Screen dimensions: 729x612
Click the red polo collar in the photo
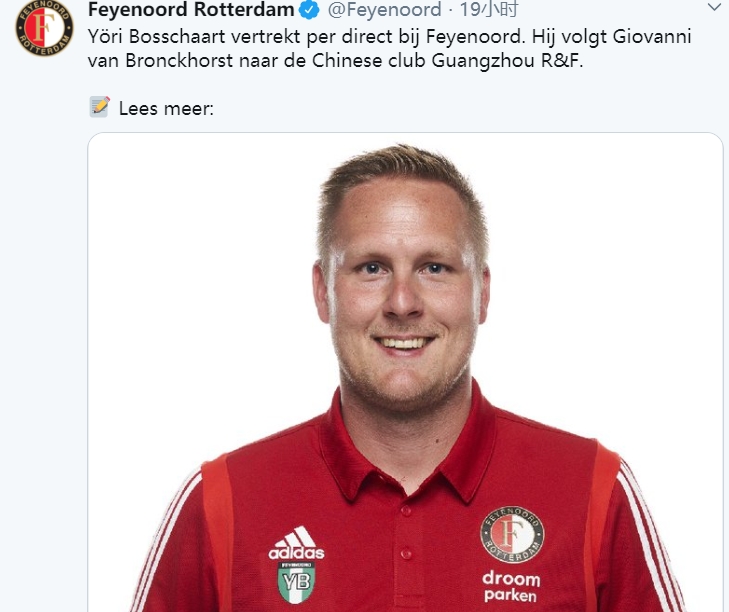coord(406,446)
